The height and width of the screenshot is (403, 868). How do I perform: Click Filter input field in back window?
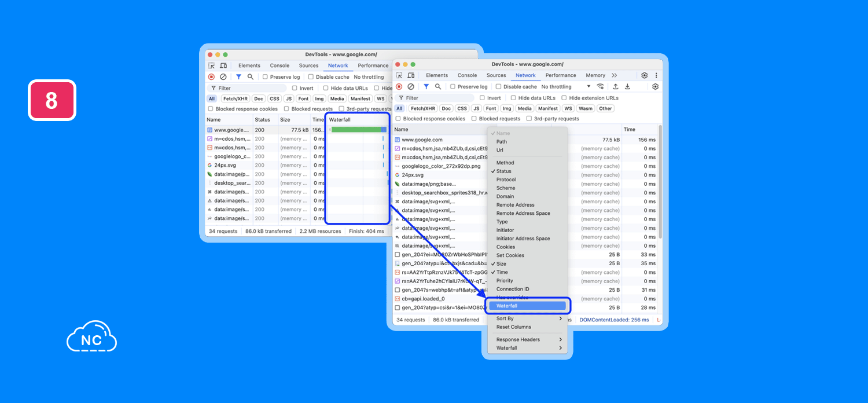coord(247,88)
